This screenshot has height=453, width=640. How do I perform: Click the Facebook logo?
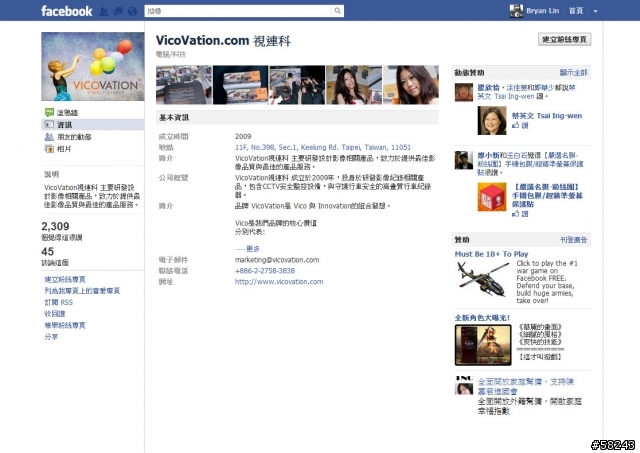67,11
